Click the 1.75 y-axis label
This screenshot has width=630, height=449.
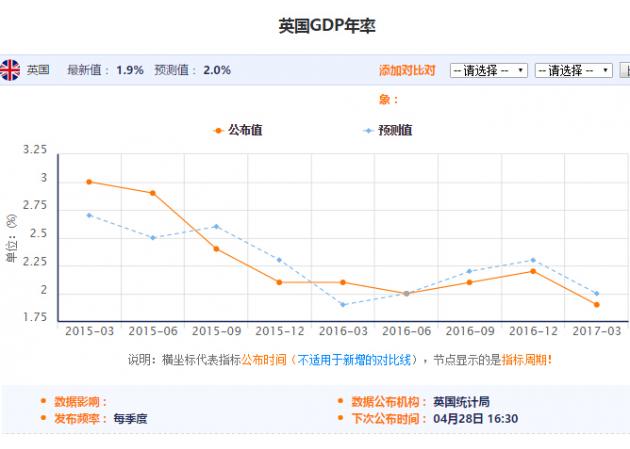click(x=35, y=317)
